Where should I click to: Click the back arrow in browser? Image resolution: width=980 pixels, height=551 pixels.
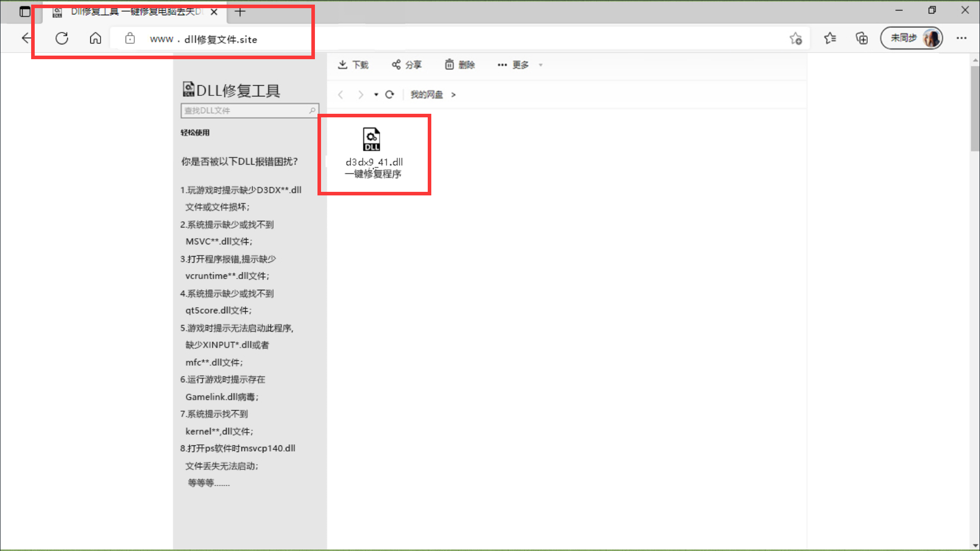[27, 38]
